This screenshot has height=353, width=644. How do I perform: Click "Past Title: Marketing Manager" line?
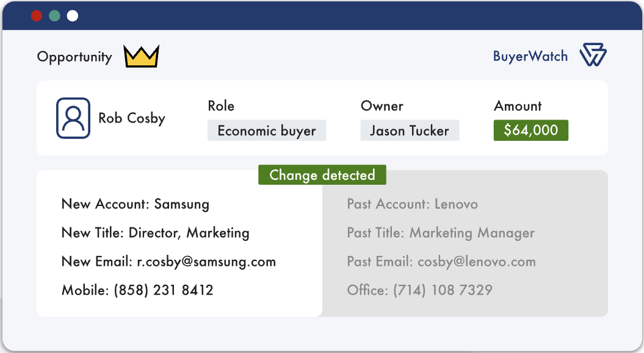pyautogui.click(x=441, y=233)
